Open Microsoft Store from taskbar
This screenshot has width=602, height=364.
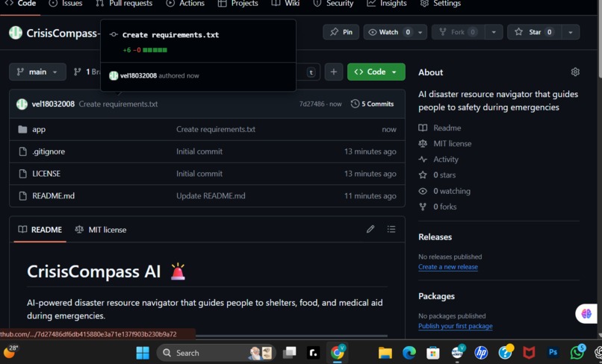pyautogui.click(x=433, y=353)
